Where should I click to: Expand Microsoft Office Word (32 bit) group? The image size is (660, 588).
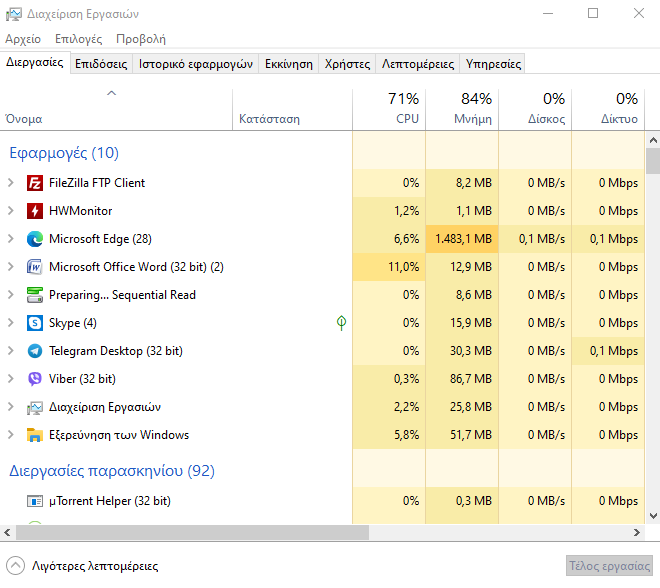pyautogui.click(x=11, y=266)
